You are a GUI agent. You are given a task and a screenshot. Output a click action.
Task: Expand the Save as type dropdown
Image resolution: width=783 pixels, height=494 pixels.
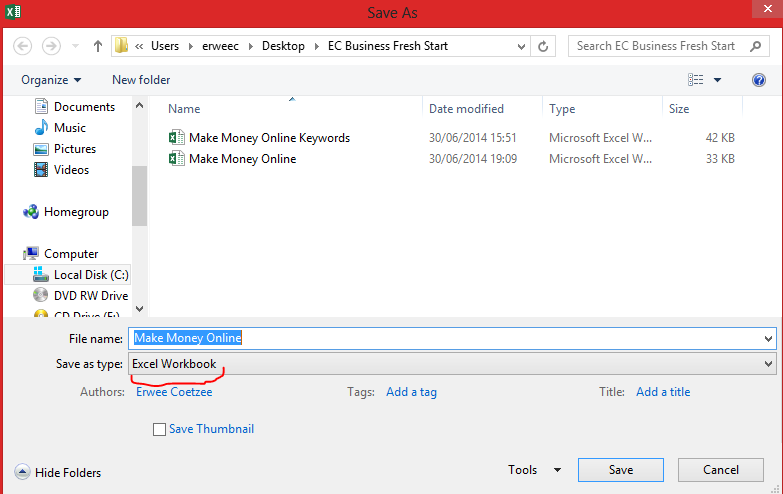click(767, 364)
